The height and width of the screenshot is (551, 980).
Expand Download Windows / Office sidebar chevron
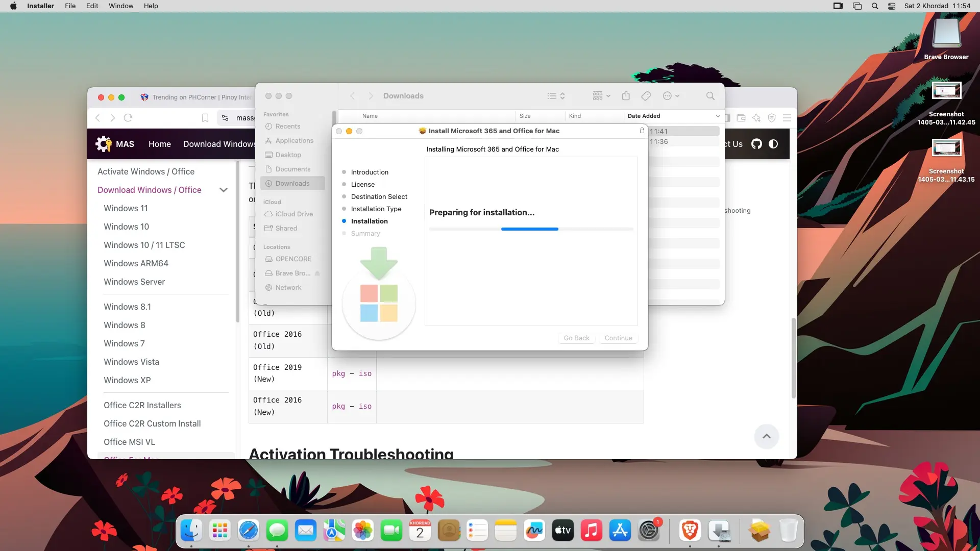pos(223,190)
